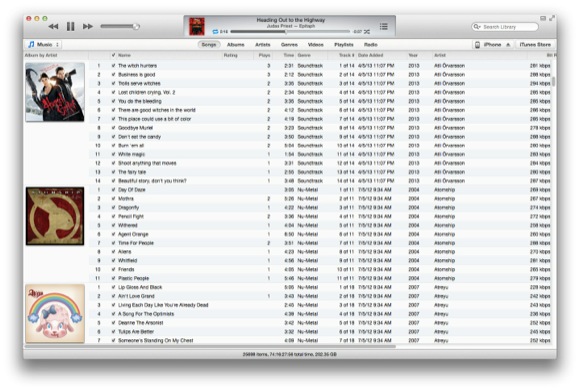This screenshot has width=580, height=391.
Task: Click the now playing album artwork
Action: click(x=197, y=26)
